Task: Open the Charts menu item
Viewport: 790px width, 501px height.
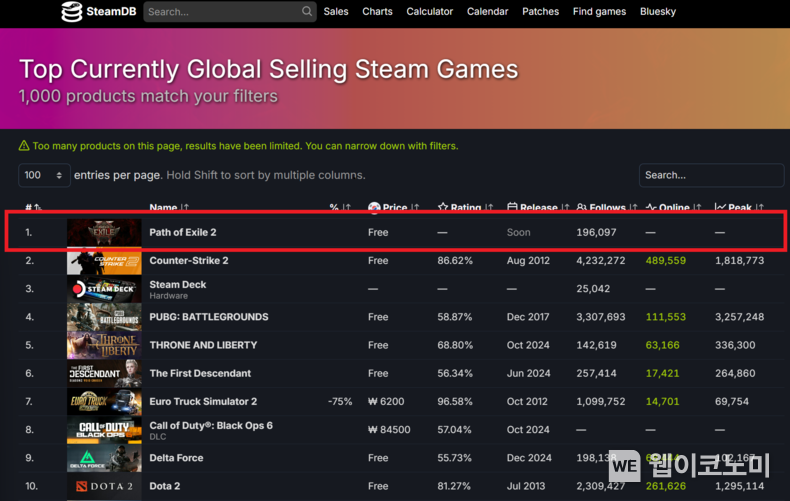Action: pos(377,12)
